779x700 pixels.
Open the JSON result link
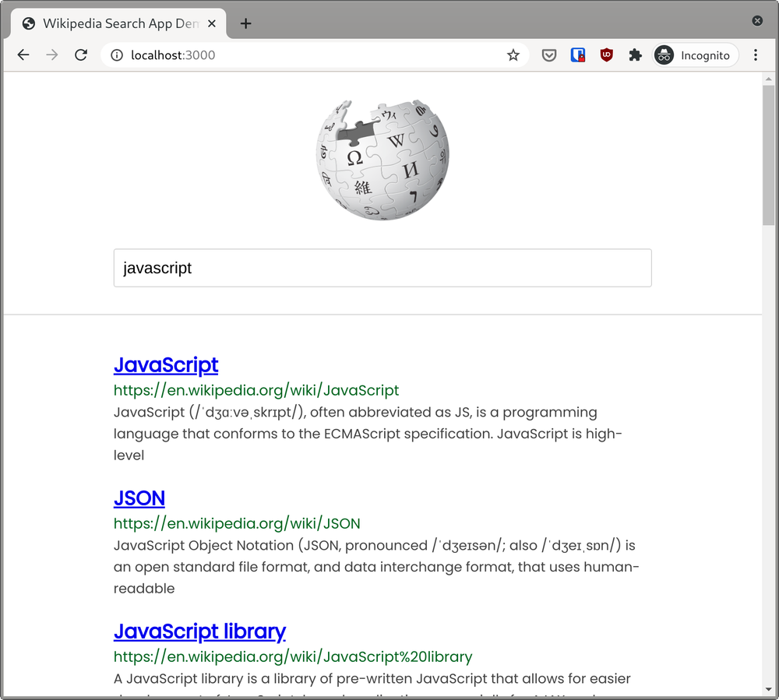click(139, 498)
